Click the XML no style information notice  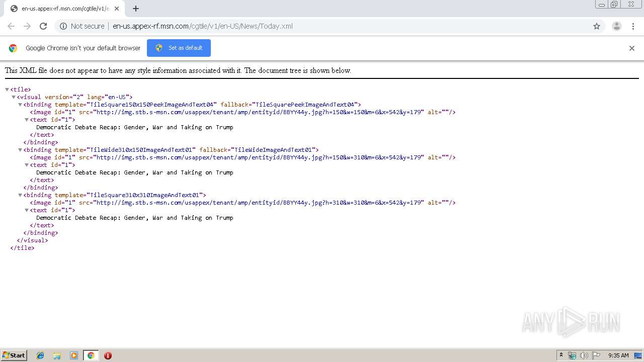(x=178, y=70)
